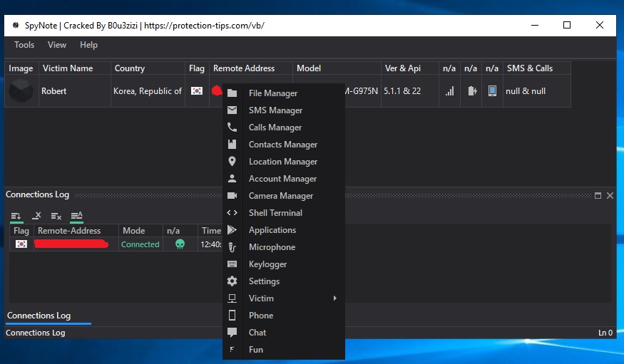
Task: Click the 'Time' column header in the log
Action: coord(210,231)
